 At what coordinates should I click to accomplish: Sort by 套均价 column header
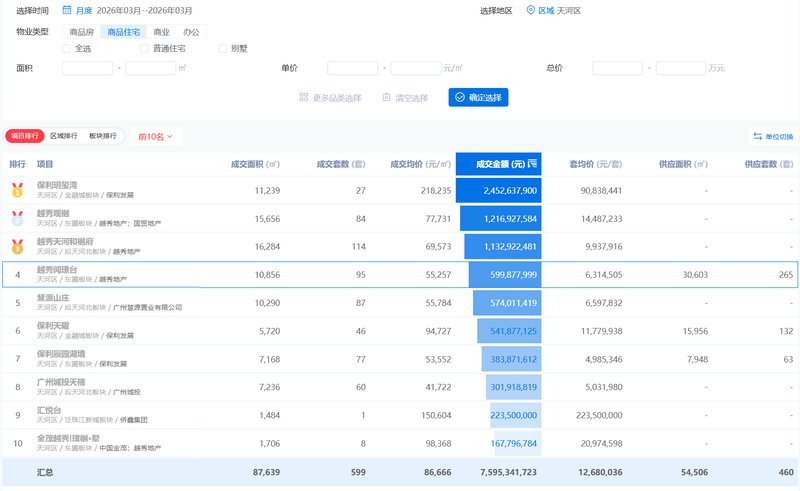595,164
